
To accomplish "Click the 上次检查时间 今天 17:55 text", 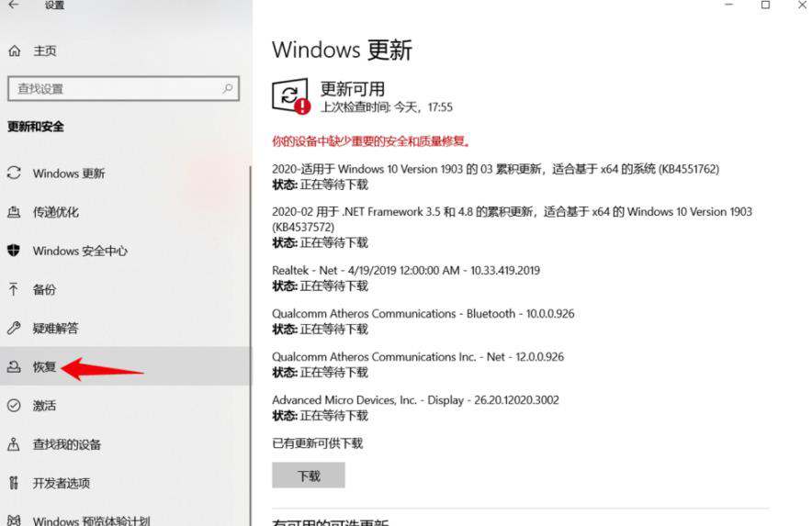I will coord(387,107).
